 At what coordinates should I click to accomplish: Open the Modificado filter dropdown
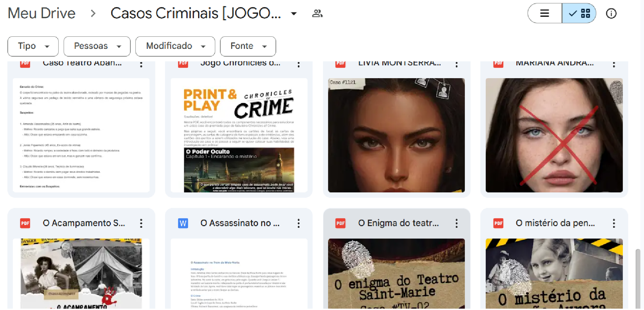pyautogui.click(x=175, y=46)
